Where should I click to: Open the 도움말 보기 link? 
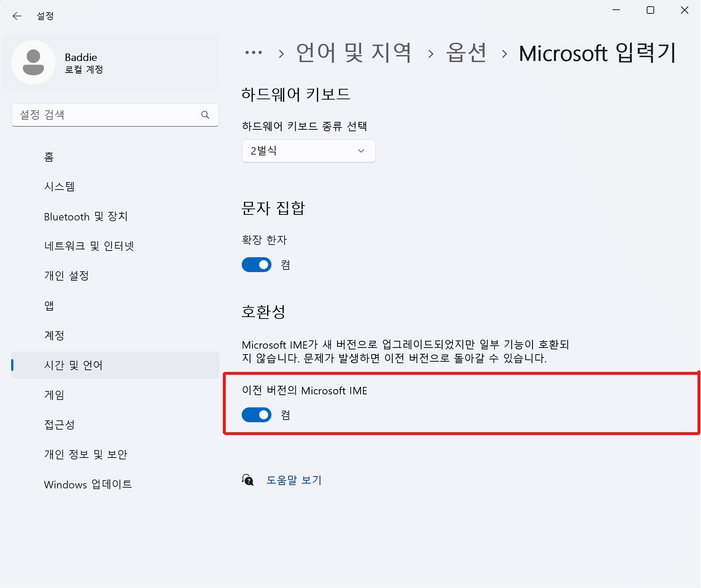click(x=294, y=480)
